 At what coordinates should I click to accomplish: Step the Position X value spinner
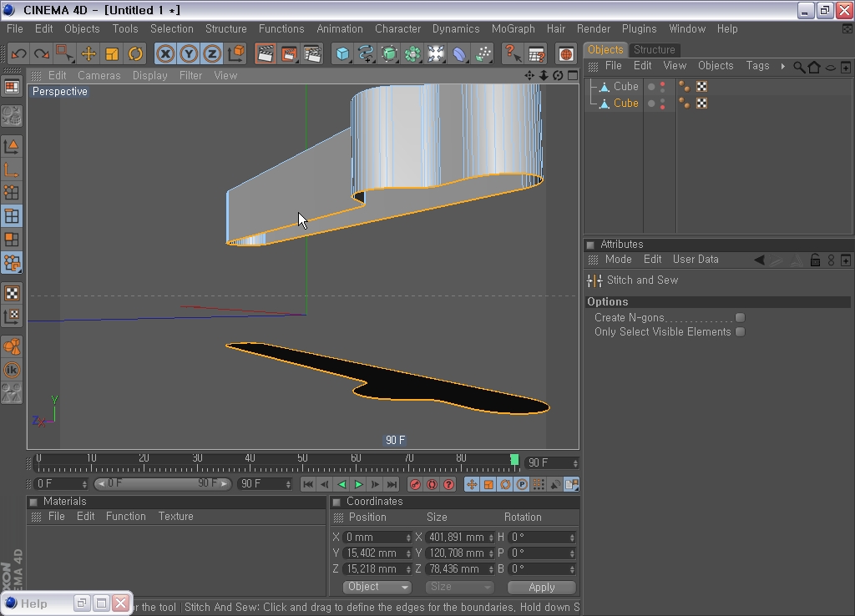point(407,538)
